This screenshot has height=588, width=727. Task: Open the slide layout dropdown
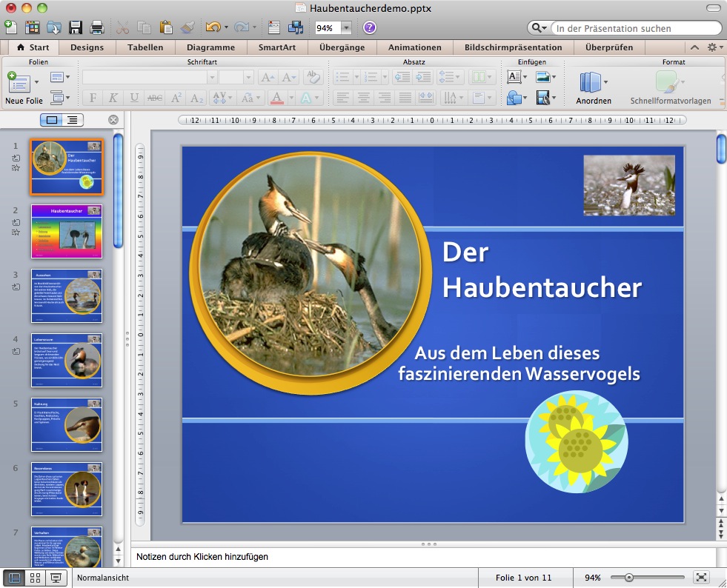tap(59, 77)
